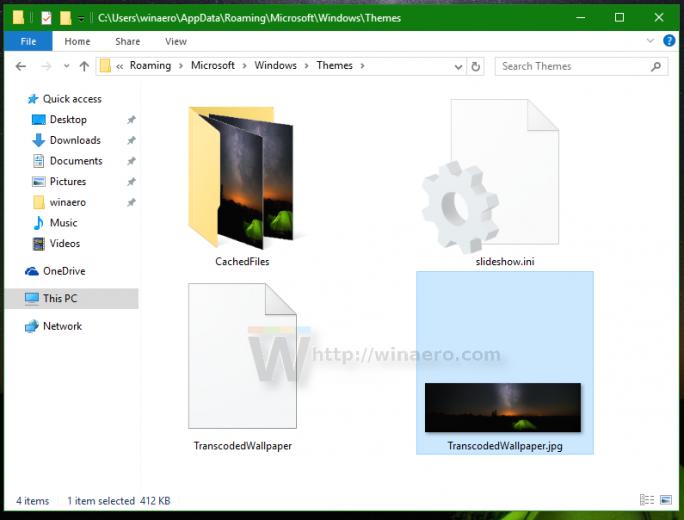Open the address bar history dropdown
The width and height of the screenshot is (684, 520).
[x=458, y=67]
